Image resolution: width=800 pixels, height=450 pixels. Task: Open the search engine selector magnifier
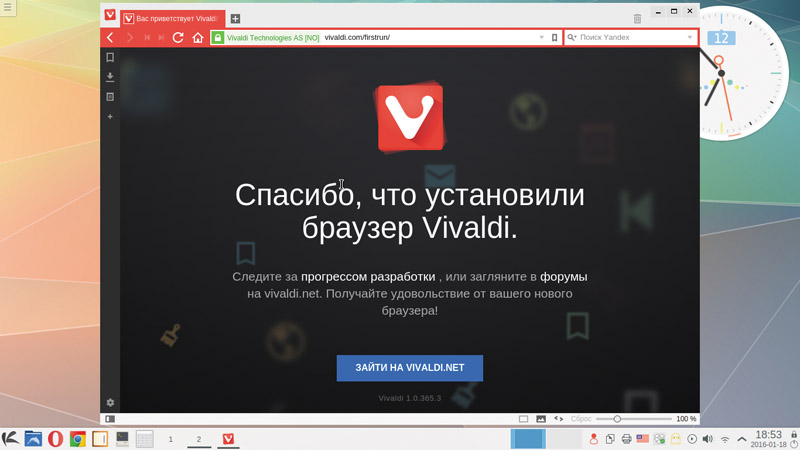click(x=572, y=37)
